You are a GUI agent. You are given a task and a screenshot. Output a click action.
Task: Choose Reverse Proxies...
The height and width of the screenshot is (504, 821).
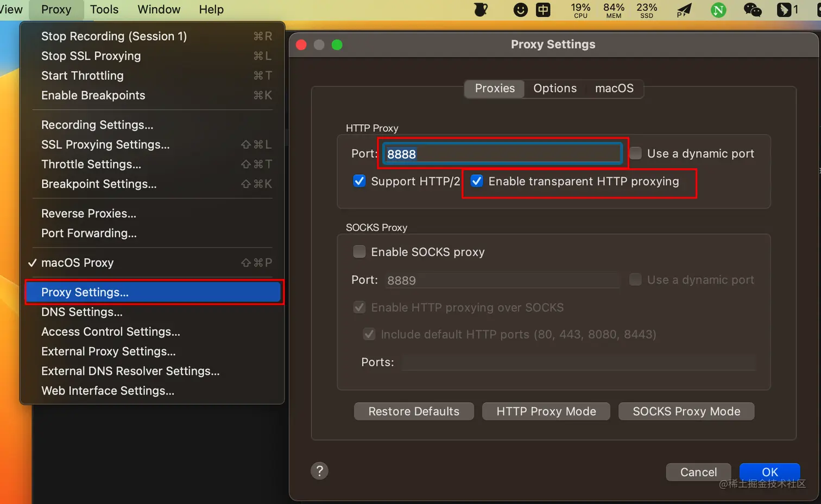[153, 213]
